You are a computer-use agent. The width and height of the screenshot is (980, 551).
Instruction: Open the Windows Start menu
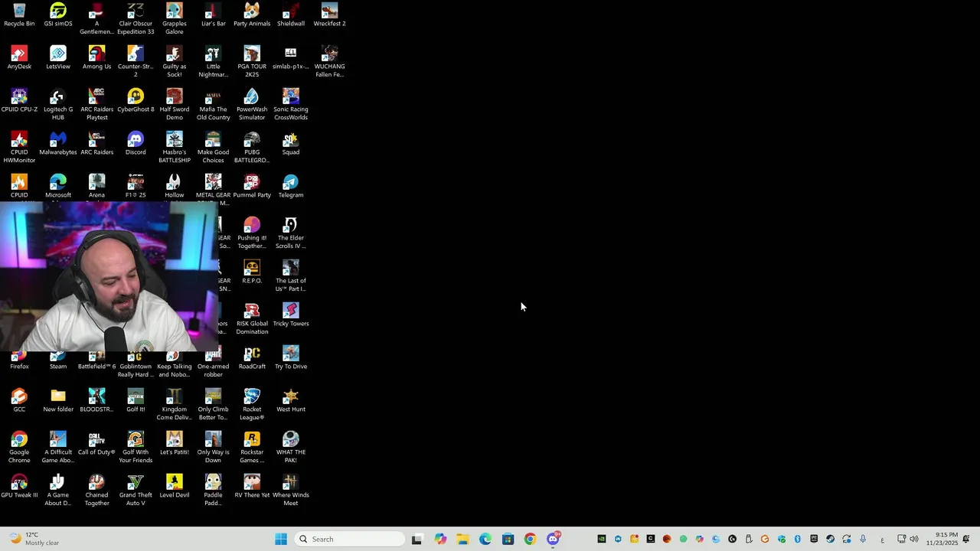tap(281, 540)
